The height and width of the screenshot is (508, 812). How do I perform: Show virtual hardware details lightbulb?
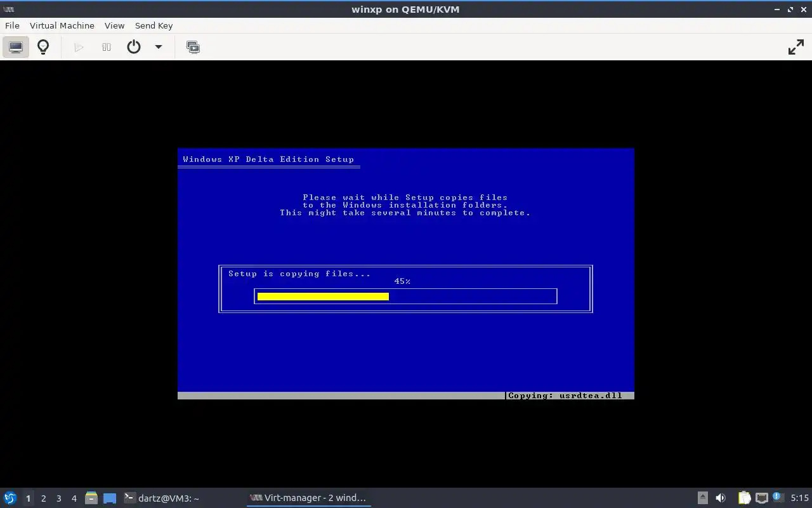[x=43, y=47]
